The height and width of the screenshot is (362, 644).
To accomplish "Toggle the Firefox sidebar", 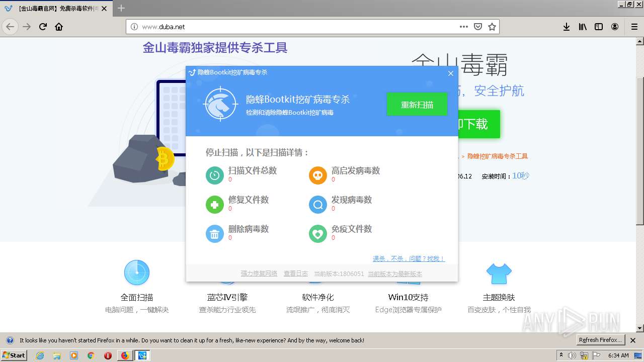I will click(599, 27).
